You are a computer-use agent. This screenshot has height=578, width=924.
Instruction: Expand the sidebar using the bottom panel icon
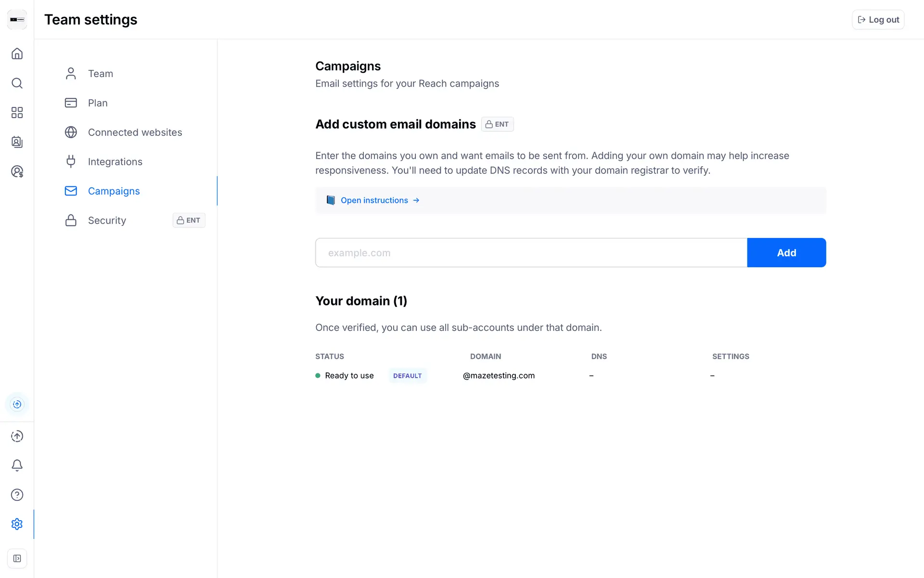(17, 559)
